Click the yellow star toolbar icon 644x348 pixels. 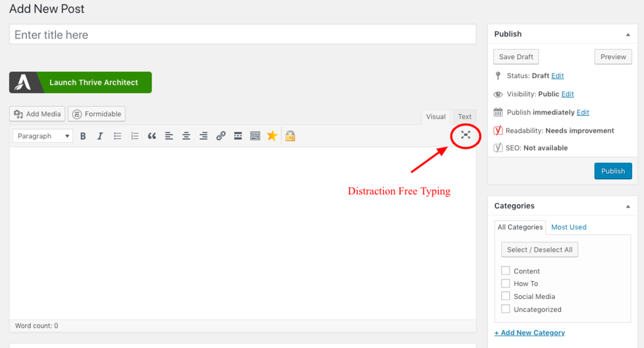[272, 135]
